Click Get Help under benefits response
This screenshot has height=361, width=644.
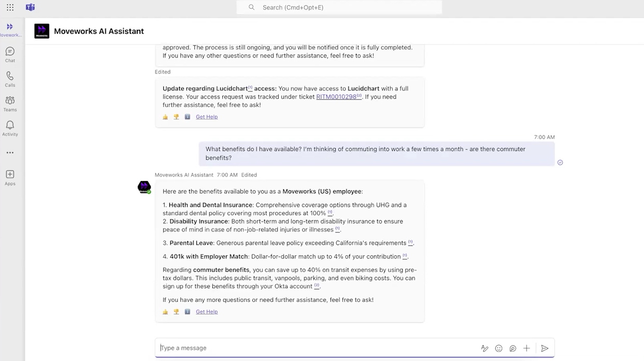[207, 312]
